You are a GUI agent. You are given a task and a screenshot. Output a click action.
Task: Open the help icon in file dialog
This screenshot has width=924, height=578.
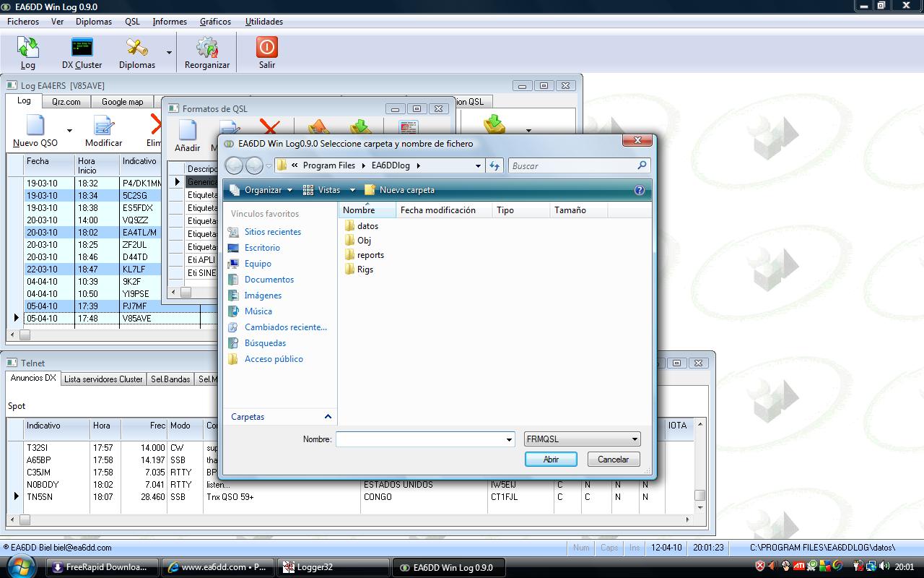[x=639, y=190]
